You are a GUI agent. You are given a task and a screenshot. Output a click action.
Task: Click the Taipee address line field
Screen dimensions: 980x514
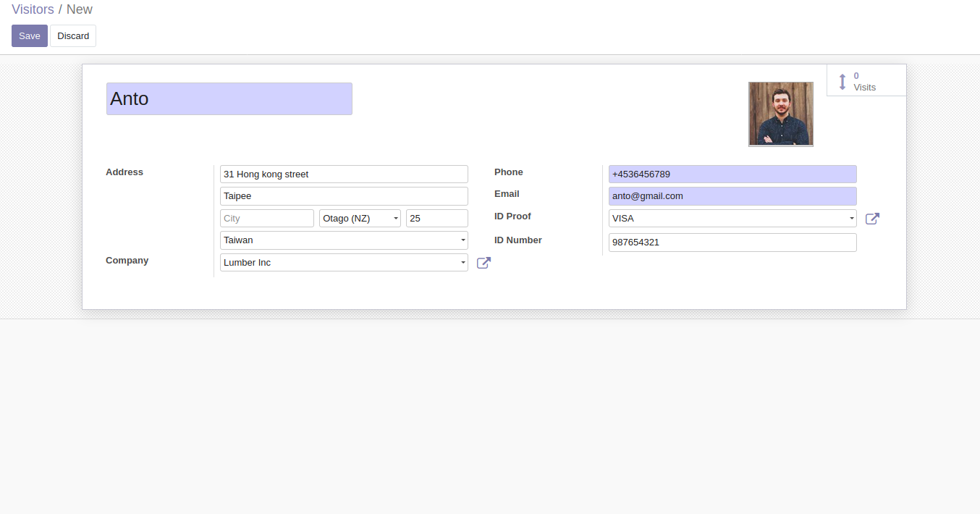(x=344, y=196)
